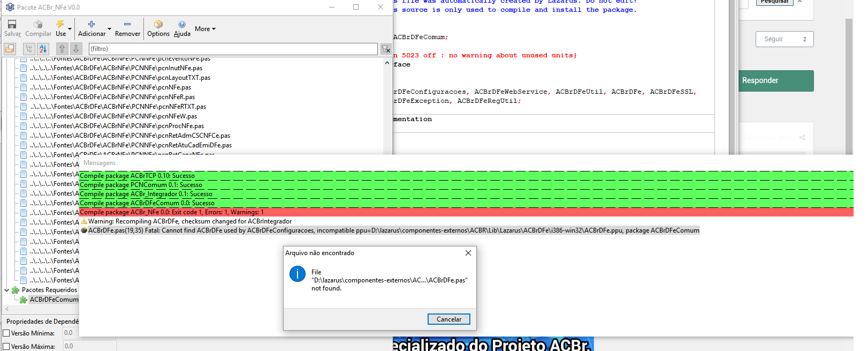Screen dimensions: 868x351
Task: Click the Salvar (save) toolbar icon
Action: pyautogui.click(x=12, y=24)
